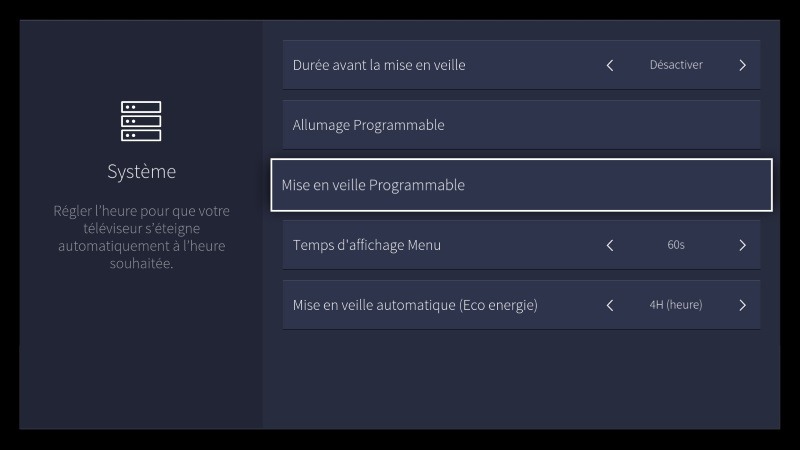Click left chevron of Eco energie setting
The width and height of the screenshot is (800, 450).
point(610,305)
